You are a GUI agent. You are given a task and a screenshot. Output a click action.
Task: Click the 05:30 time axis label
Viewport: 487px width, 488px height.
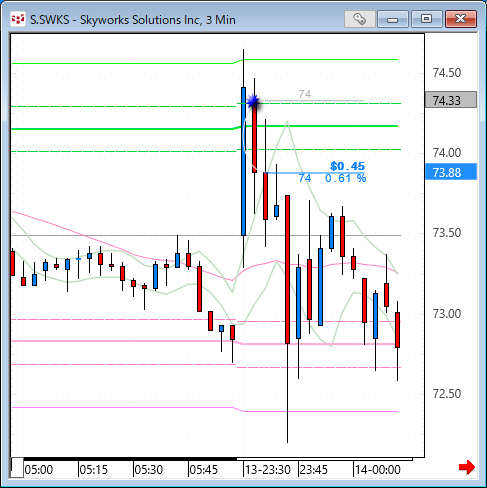click(x=149, y=470)
